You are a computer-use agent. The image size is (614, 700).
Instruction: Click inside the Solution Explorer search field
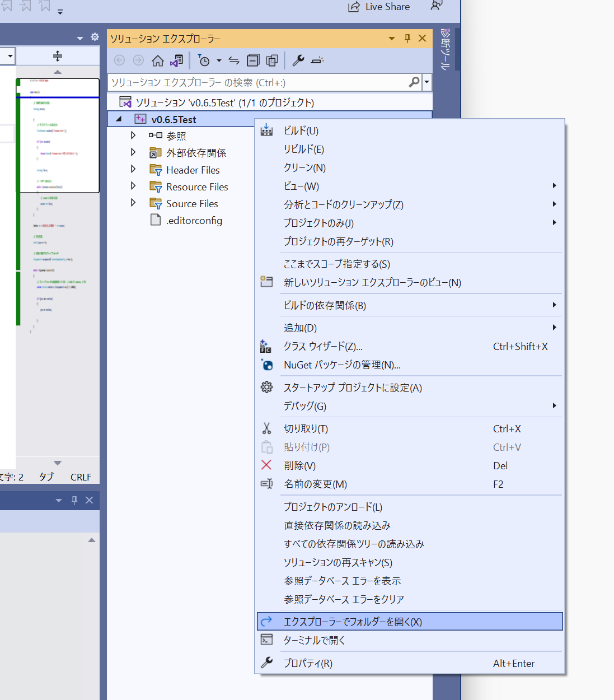click(257, 82)
